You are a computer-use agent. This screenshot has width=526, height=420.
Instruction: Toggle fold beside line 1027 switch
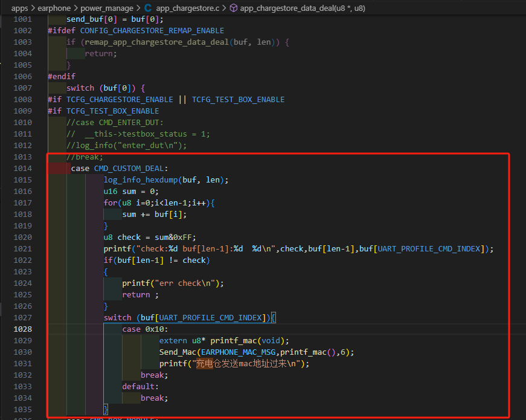coord(40,318)
